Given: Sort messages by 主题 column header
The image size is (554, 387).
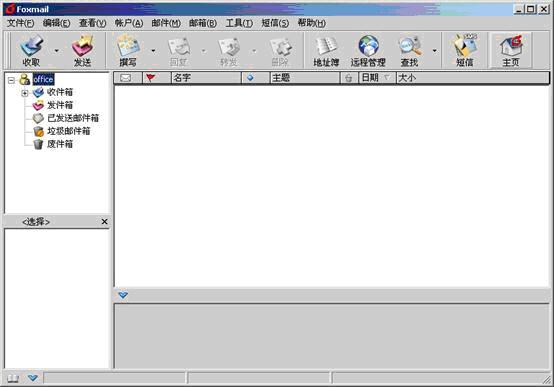Looking at the screenshot, I should click(305, 78).
